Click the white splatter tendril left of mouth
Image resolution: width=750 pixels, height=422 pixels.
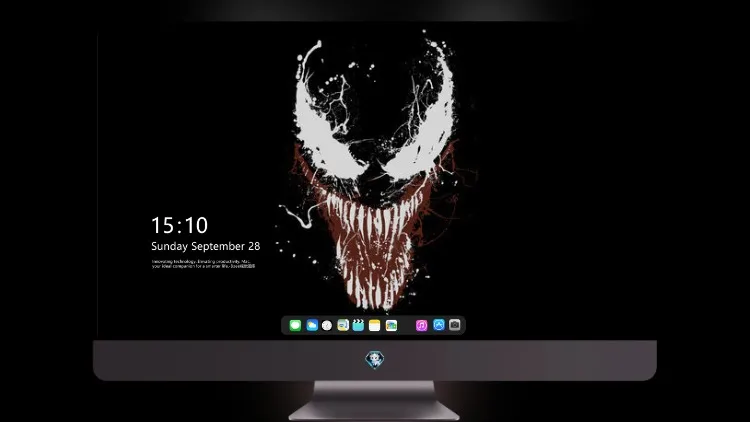click(299, 215)
